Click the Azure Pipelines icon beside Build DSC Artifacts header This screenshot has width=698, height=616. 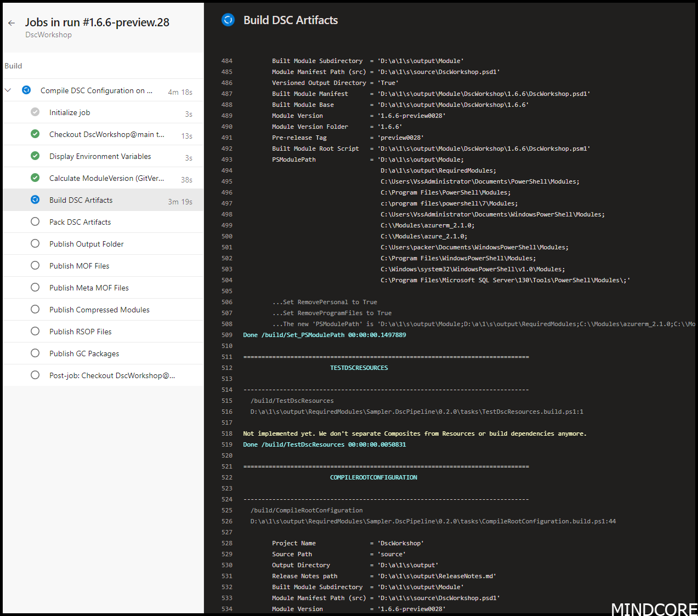228,20
